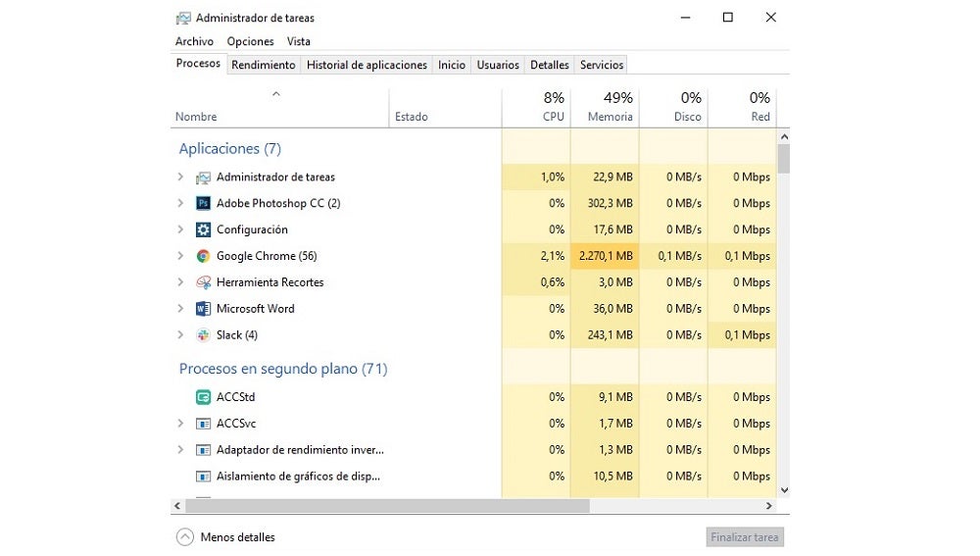Click the 10,5 MB memory cell

point(605,476)
